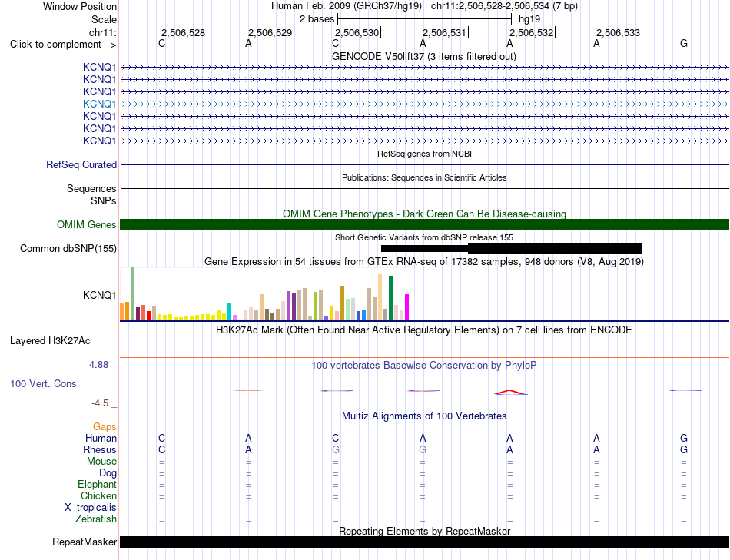Image resolution: width=730 pixels, height=560 pixels.
Task: Click 'Multiz Alignments of 100 Vertebrates' title
Action: coord(424,416)
